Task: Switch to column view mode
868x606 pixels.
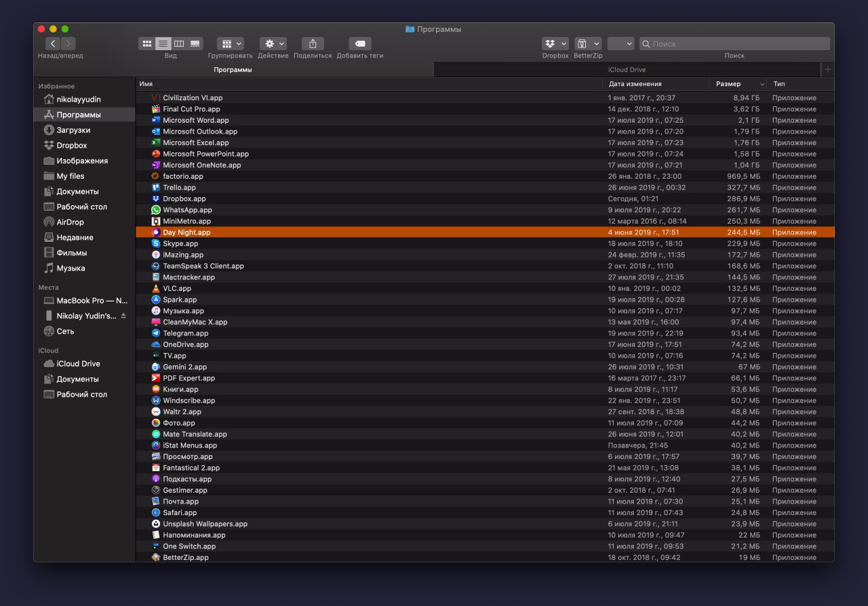Action: pyautogui.click(x=179, y=43)
